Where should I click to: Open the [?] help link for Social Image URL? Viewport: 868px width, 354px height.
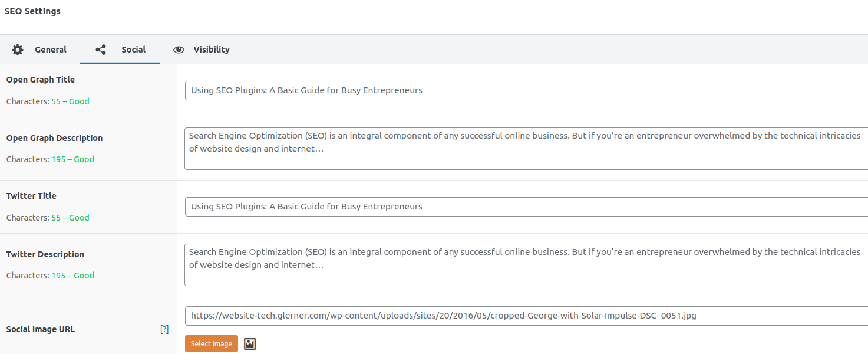pos(164,329)
